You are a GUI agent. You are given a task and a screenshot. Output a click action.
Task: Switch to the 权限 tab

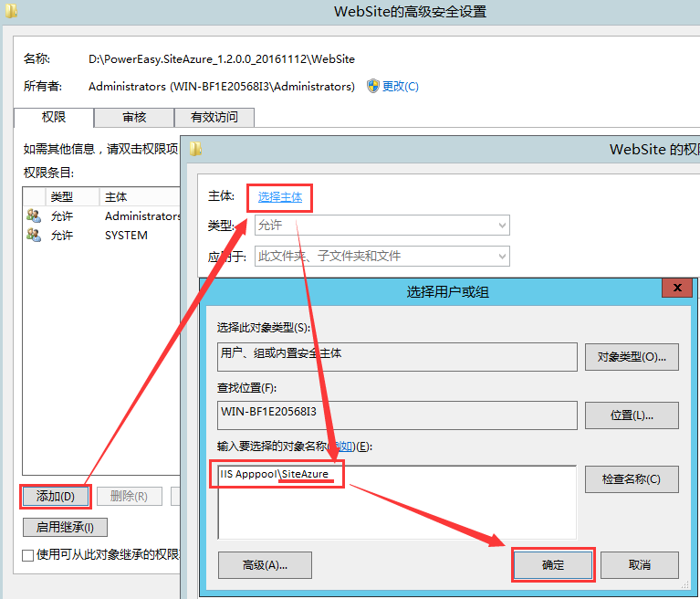[x=54, y=117]
